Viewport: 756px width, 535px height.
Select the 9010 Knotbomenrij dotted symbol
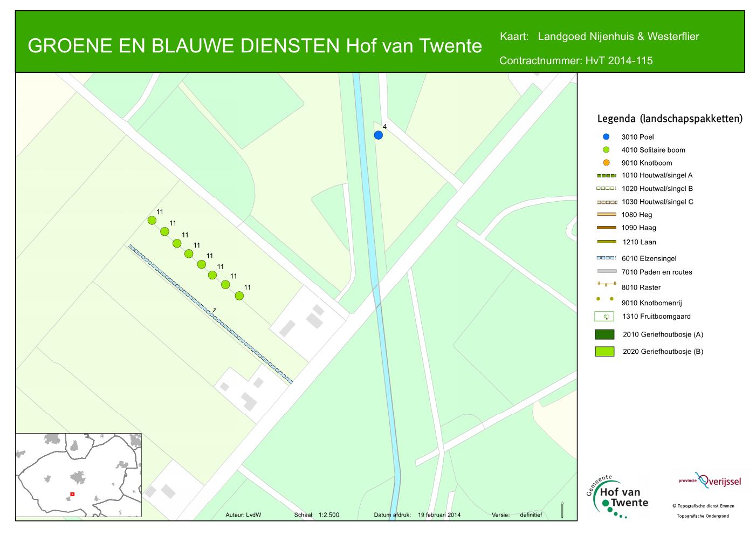click(x=606, y=298)
